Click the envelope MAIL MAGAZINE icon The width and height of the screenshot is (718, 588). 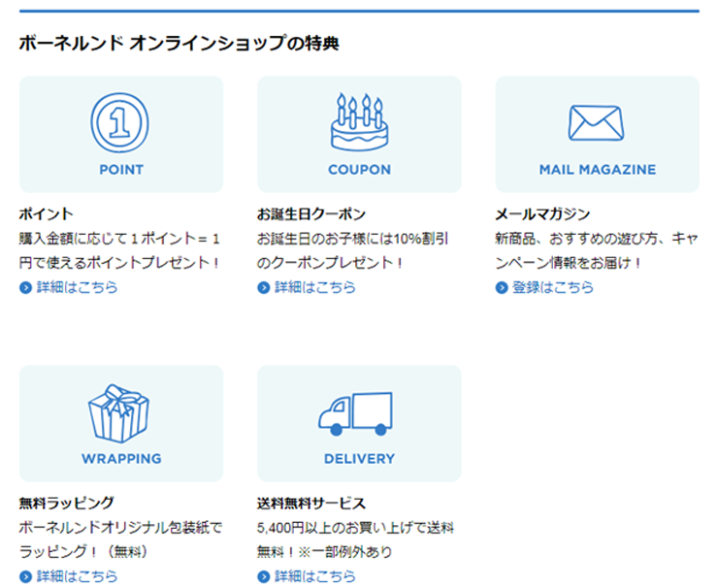tap(597, 123)
